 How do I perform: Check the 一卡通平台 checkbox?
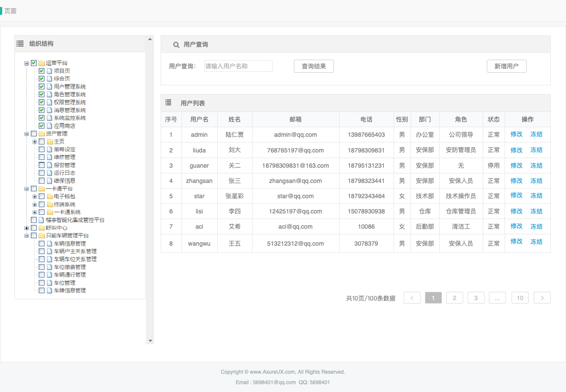[34, 189]
